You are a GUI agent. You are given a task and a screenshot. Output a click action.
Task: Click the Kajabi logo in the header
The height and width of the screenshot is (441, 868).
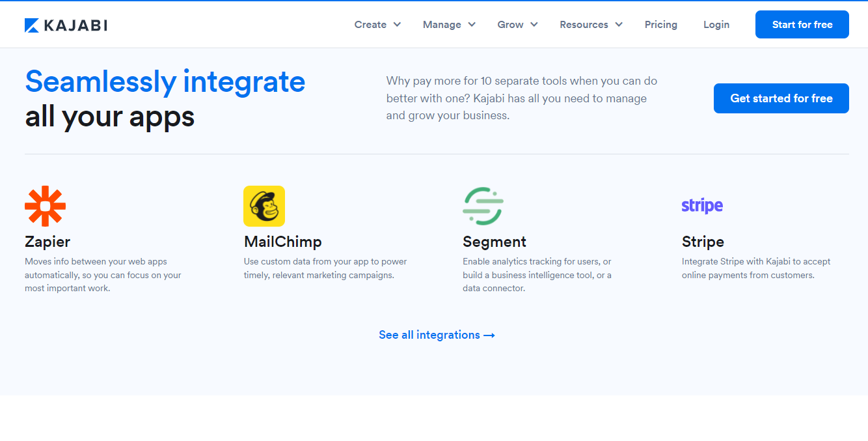(66, 25)
